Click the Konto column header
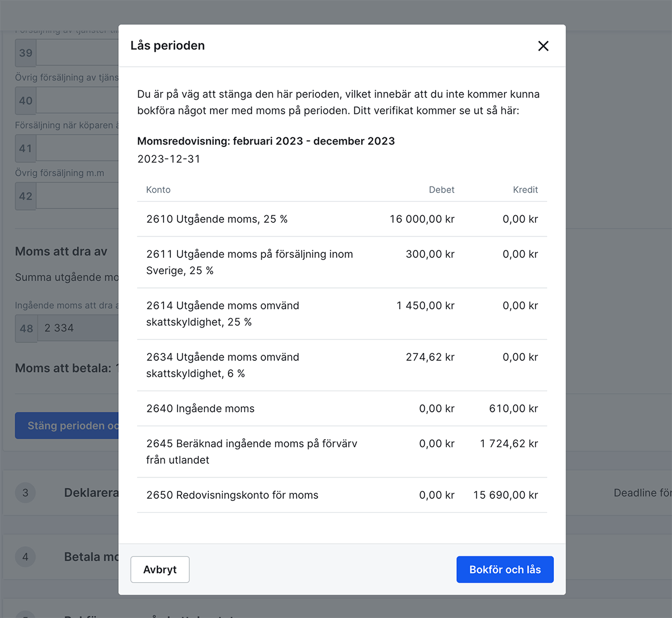Viewport: 672px width, 618px height. (x=158, y=190)
